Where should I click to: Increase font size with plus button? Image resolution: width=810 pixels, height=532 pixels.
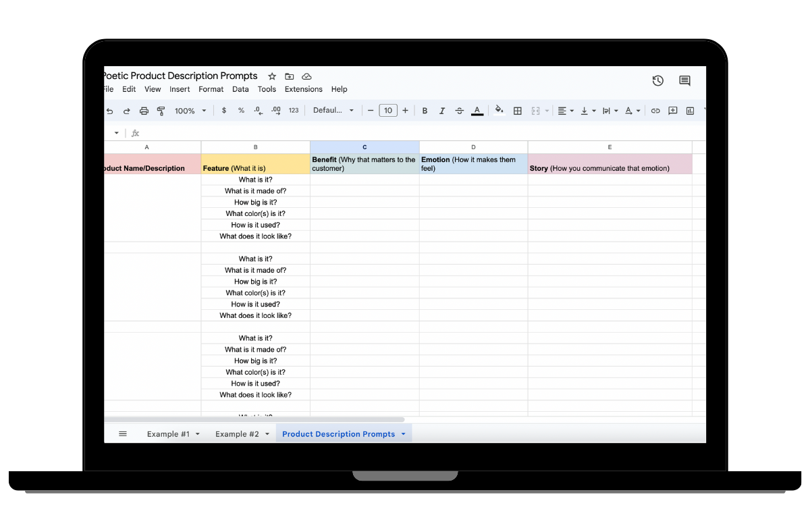(x=405, y=111)
